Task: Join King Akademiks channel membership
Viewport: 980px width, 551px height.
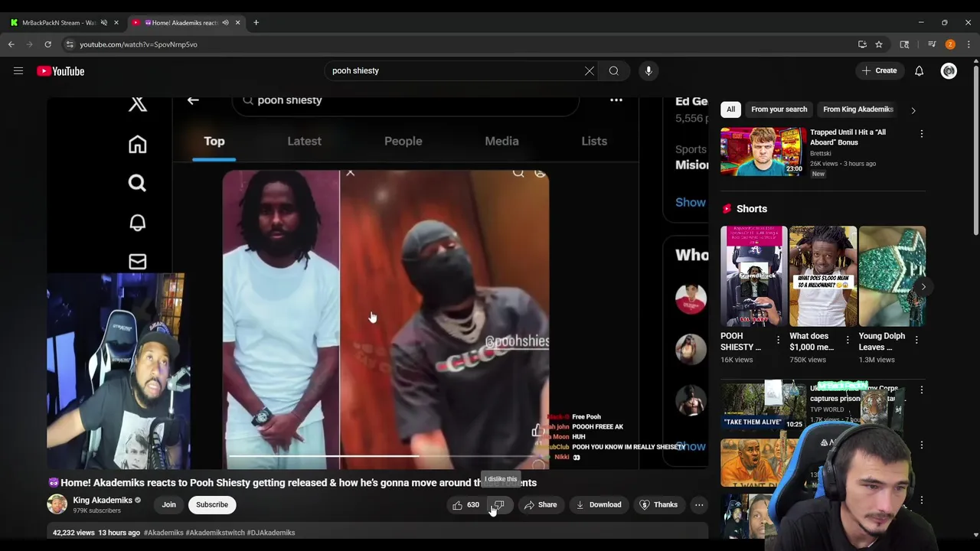Action: tap(168, 505)
